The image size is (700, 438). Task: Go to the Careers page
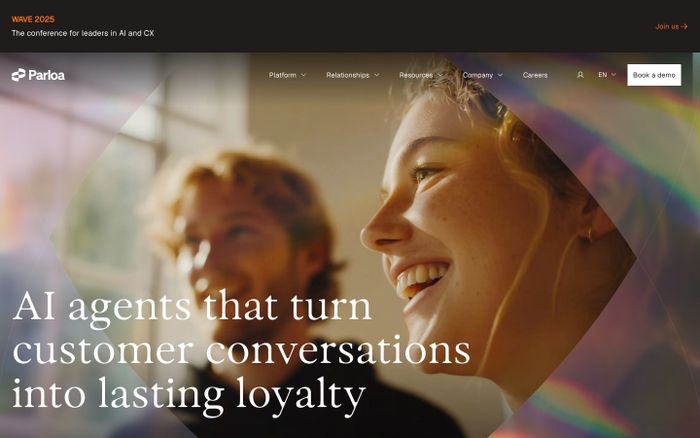tap(535, 75)
